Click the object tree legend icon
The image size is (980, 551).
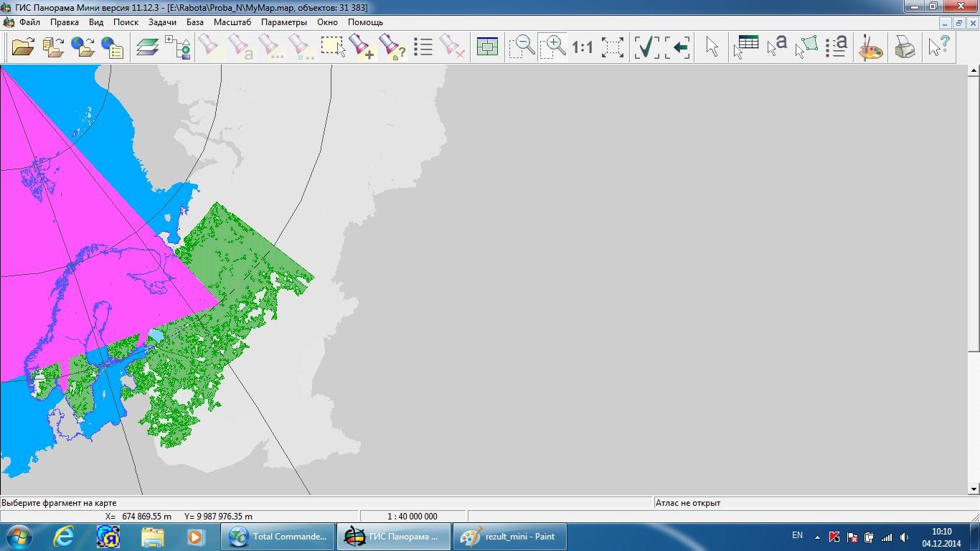178,47
